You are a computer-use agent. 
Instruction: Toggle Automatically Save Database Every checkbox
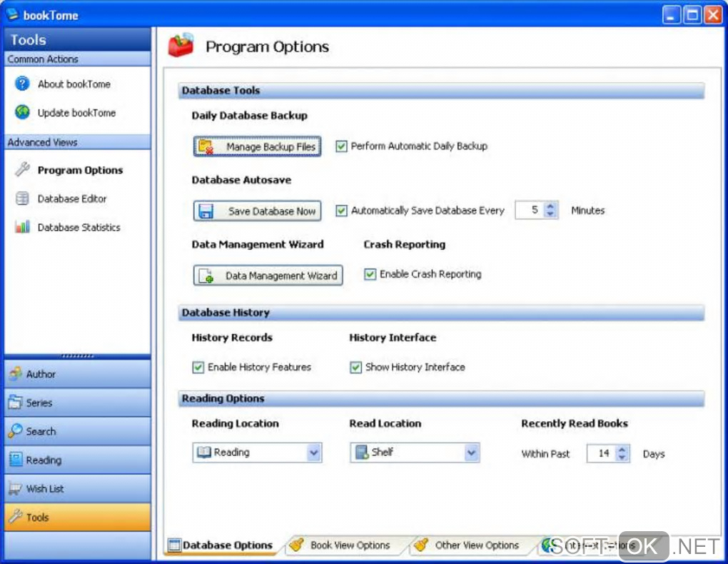click(x=340, y=211)
